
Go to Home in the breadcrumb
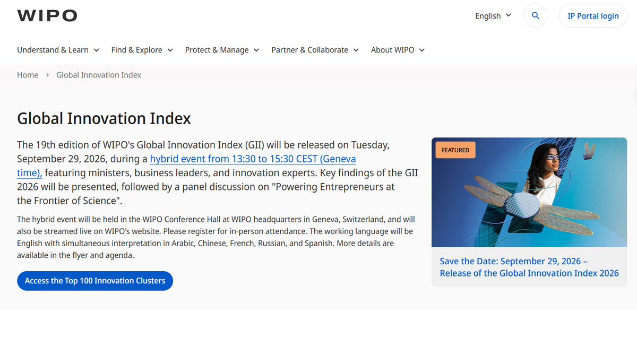(28, 75)
